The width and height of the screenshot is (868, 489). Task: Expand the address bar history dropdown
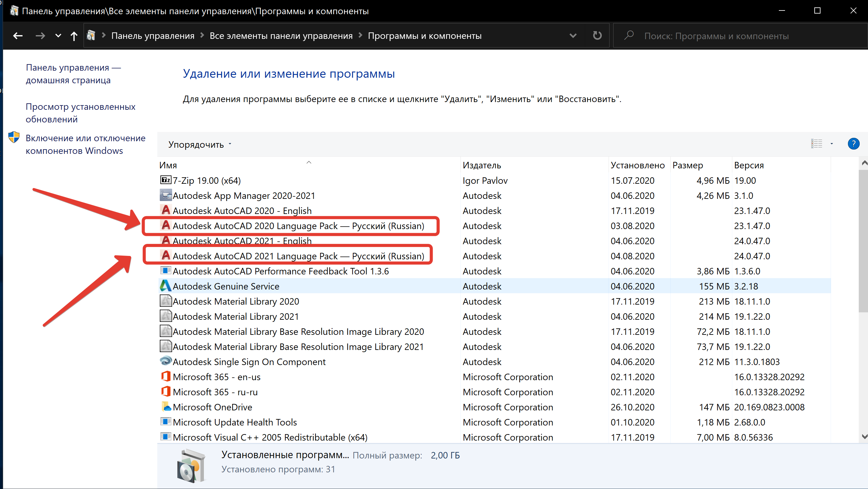point(573,36)
